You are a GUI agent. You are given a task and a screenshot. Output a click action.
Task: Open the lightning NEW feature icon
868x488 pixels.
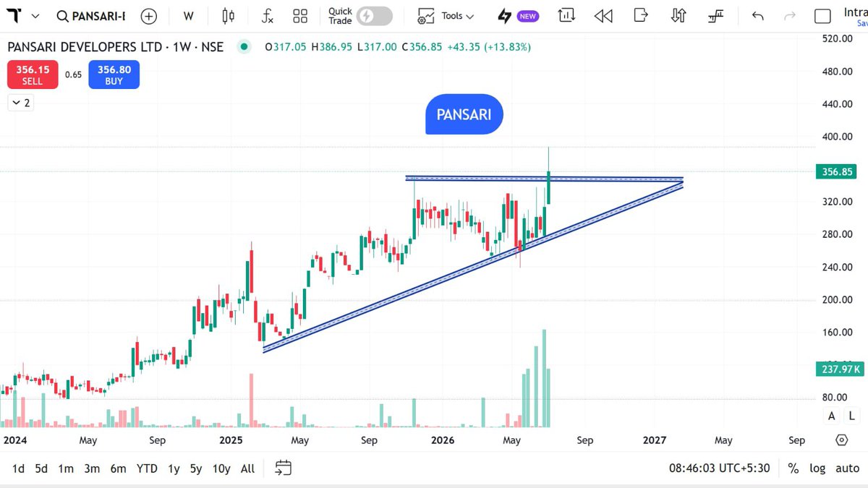[x=518, y=16]
